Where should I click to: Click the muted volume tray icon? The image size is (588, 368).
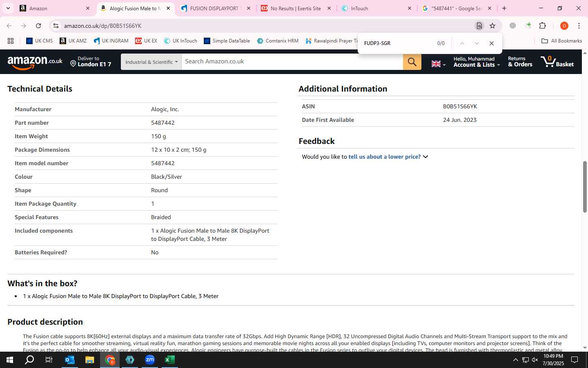pos(535,360)
